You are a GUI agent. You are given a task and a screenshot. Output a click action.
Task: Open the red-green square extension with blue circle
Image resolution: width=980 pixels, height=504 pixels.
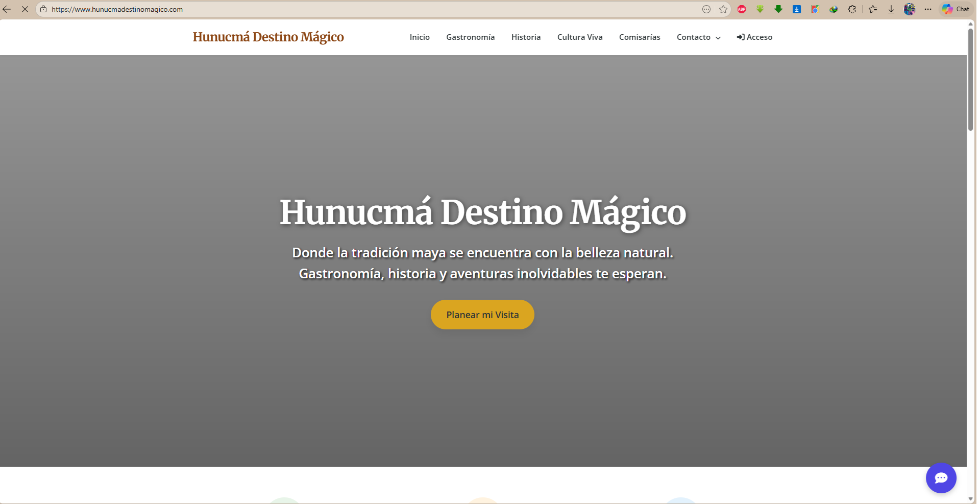pyautogui.click(x=815, y=9)
